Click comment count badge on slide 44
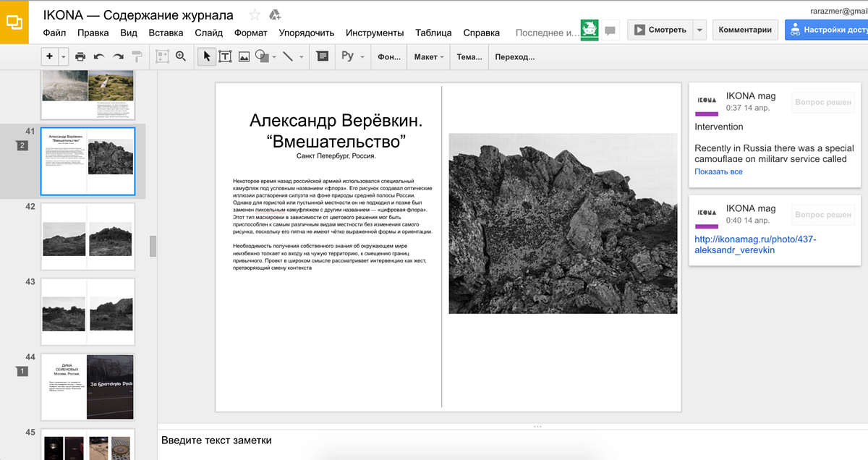Image resolution: width=868 pixels, height=460 pixels. pos(22,372)
